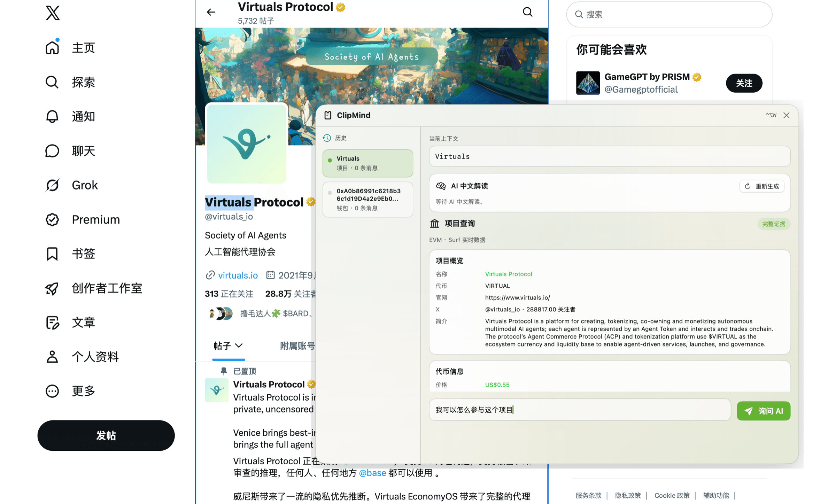Image resolution: width=836 pixels, height=504 pixels.
Task: Switch to the 附属账号 tab
Action: [297, 346]
